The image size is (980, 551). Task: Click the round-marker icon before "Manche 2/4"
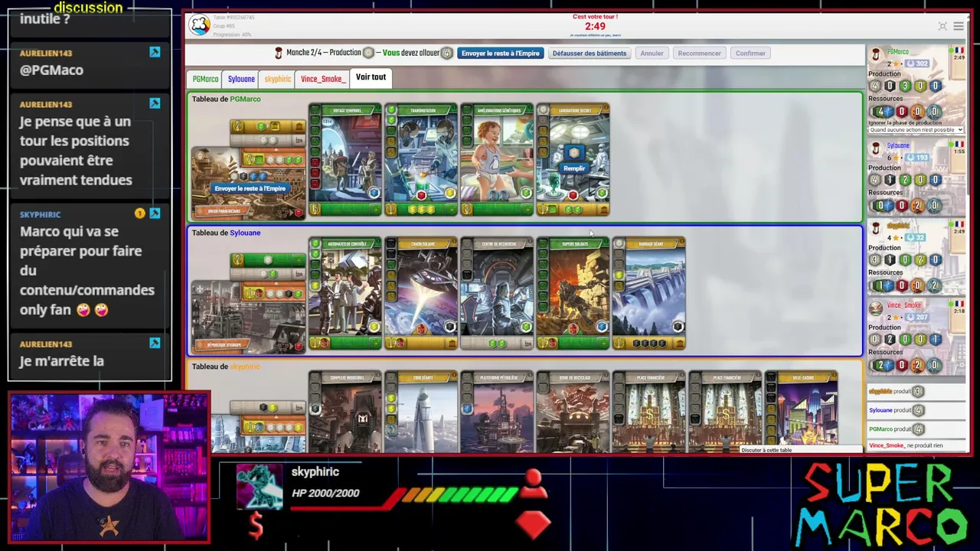[279, 53]
